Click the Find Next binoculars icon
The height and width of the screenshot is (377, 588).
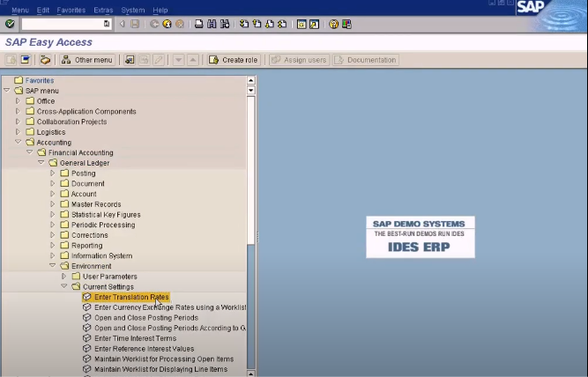[225, 24]
